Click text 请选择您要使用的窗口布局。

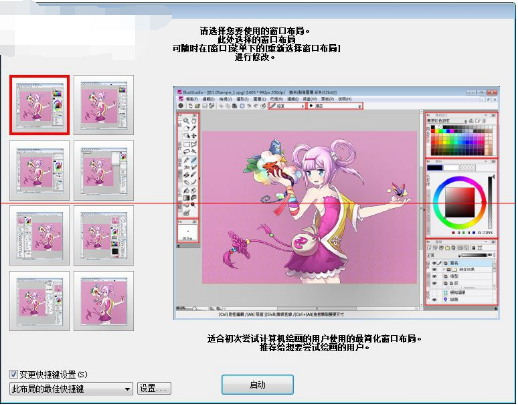click(x=255, y=31)
